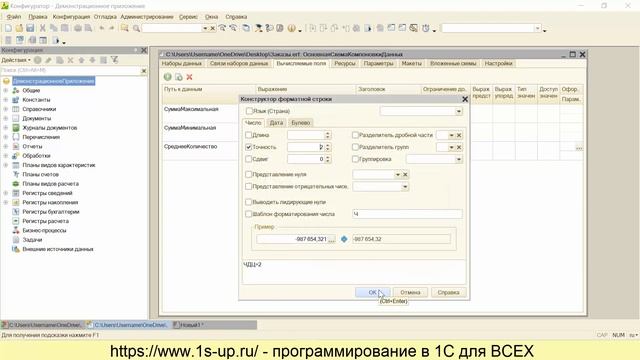Click the Move down arrow in Configuration panel

[93, 60]
